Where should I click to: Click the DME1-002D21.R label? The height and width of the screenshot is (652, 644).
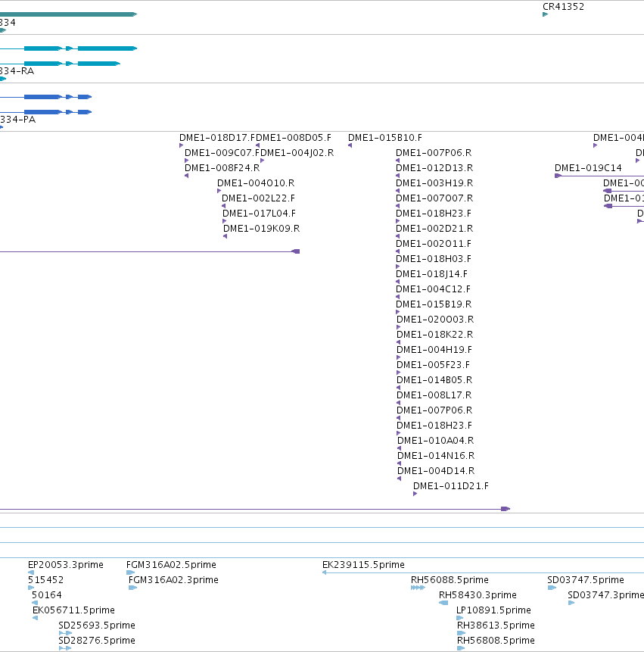(x=434, y=229)
